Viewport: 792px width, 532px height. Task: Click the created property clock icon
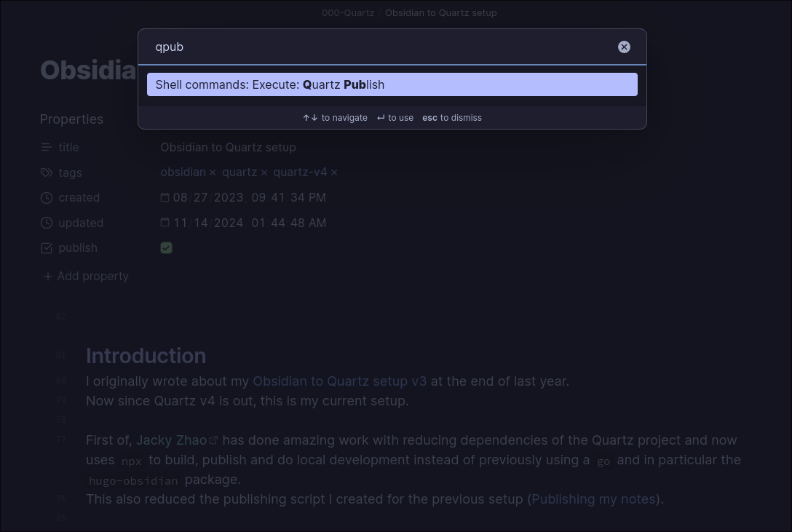pos(47,198)
